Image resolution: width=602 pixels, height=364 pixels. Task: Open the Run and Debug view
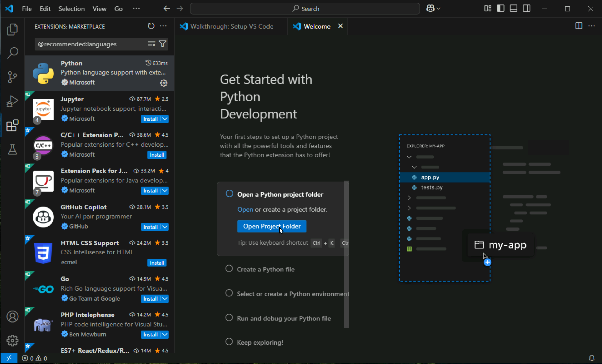12,101
